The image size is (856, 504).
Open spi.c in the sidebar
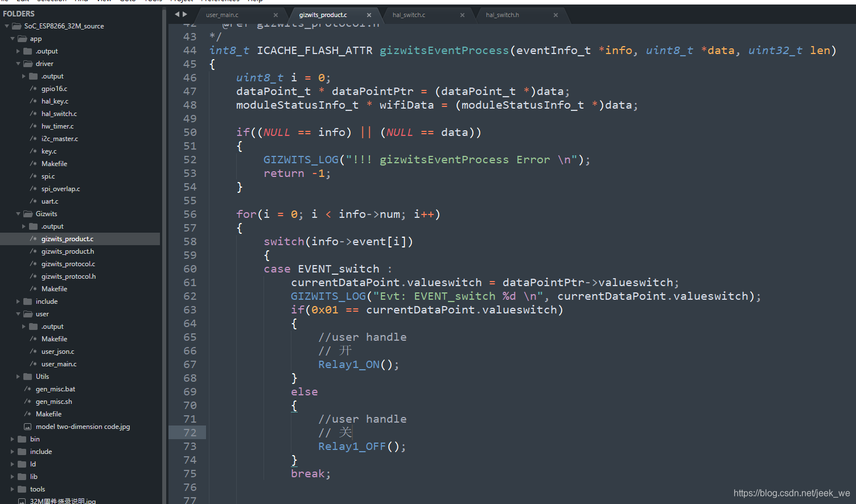48,176
